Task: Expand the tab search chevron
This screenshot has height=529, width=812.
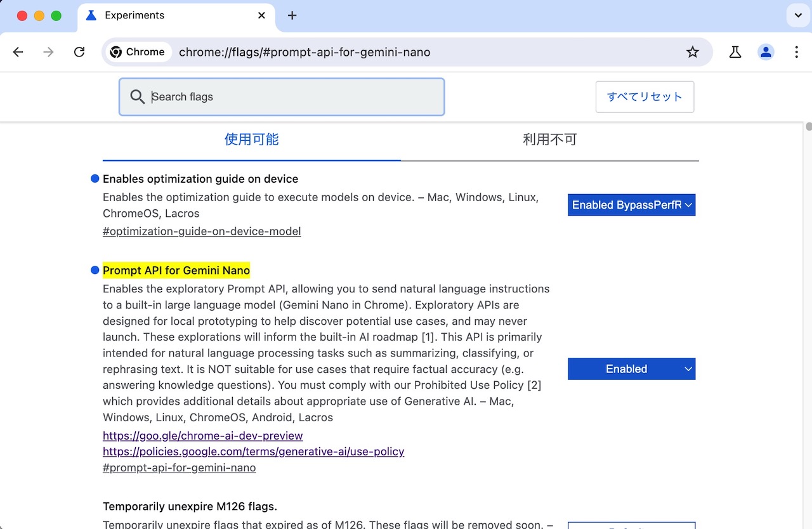Action: pyautogui.click(x=798, y=15)
